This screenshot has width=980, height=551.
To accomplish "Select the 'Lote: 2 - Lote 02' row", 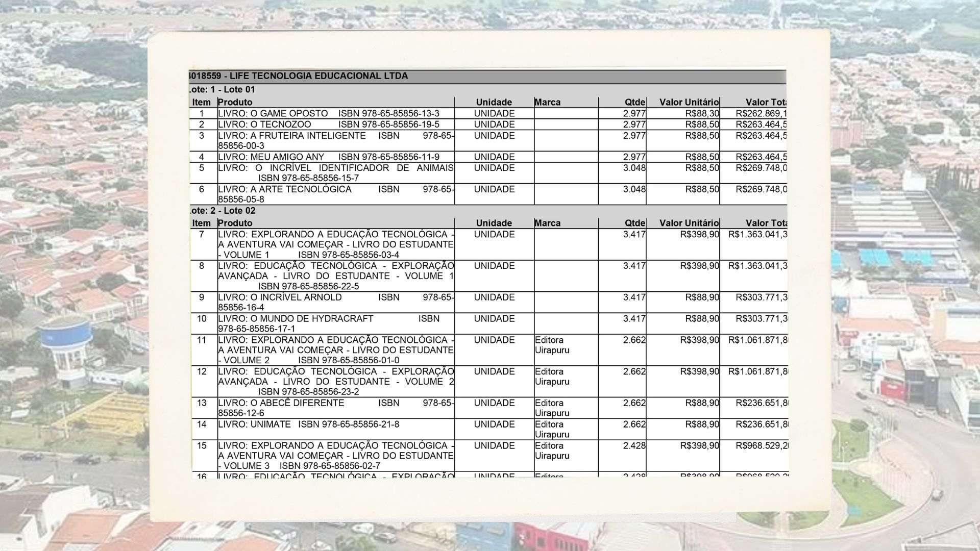I will 487,211.
